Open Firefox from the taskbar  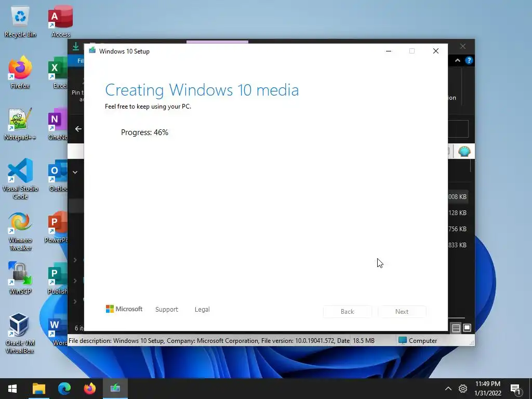[x=89, y=389]
